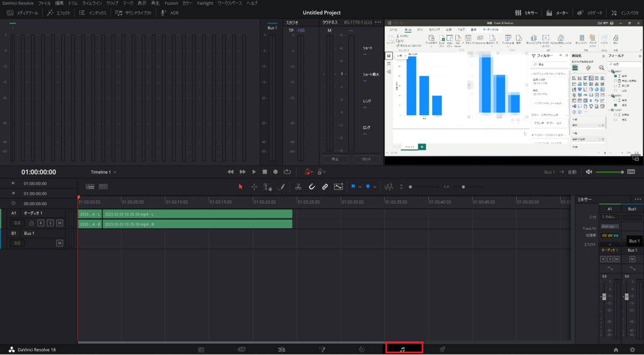
Task: Click the rewind transport button
Action: 231,172
